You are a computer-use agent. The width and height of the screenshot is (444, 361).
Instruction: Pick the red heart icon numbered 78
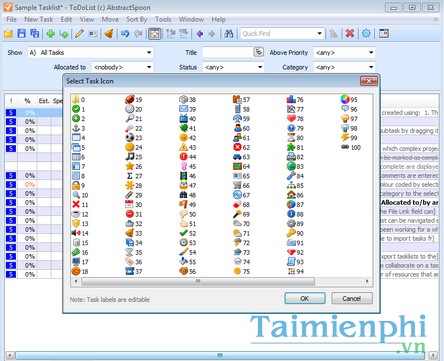(291, 119)
